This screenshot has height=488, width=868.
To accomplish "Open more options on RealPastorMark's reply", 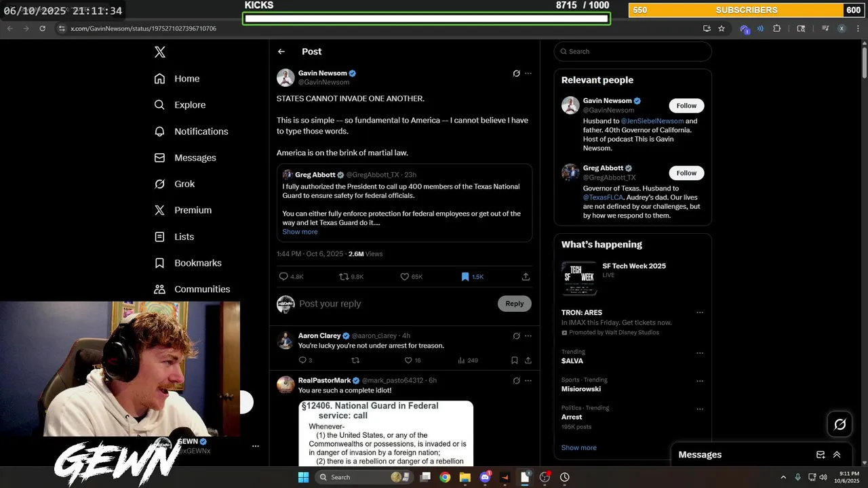I will 528,380.
